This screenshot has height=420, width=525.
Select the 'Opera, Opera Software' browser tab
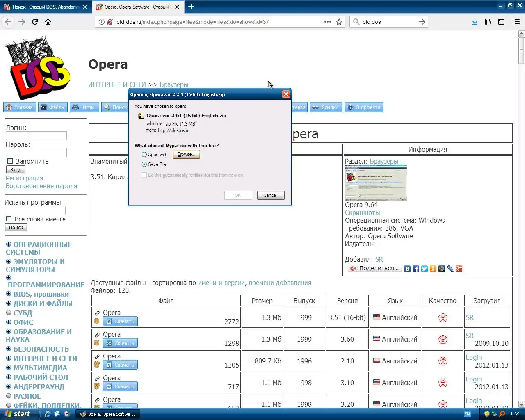pyautogui.click(x=137, y=7)
